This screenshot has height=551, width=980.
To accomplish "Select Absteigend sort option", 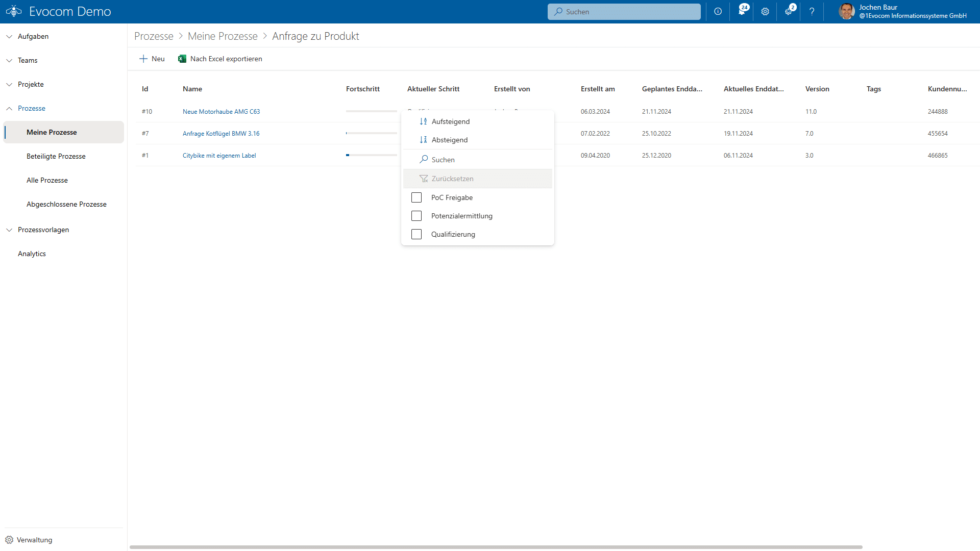I will point(478,140).
